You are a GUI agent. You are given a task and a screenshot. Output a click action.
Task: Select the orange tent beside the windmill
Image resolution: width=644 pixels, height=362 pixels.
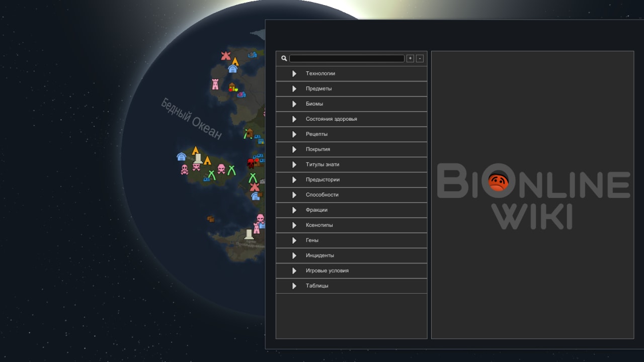pos(235,61)
